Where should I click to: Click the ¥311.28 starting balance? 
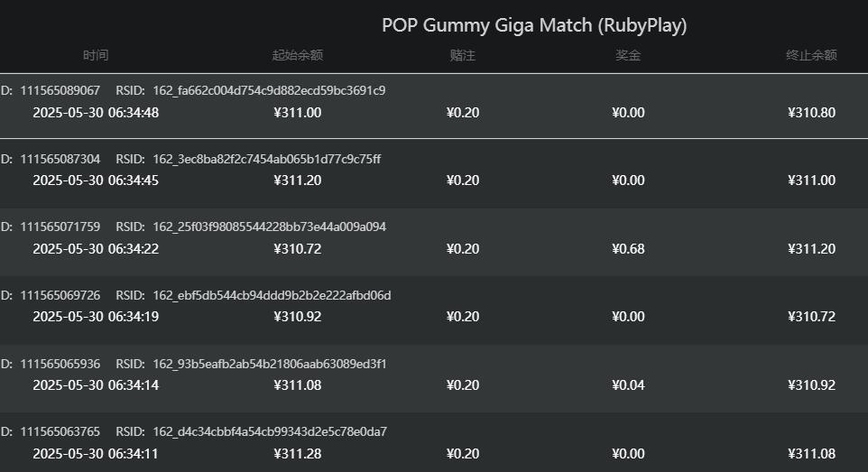[x=297, y=453]
